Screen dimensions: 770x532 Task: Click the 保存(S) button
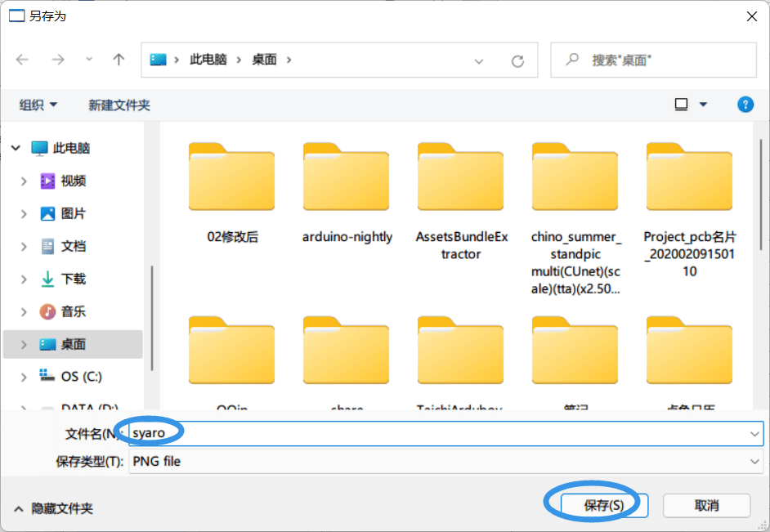pos(604,506)
